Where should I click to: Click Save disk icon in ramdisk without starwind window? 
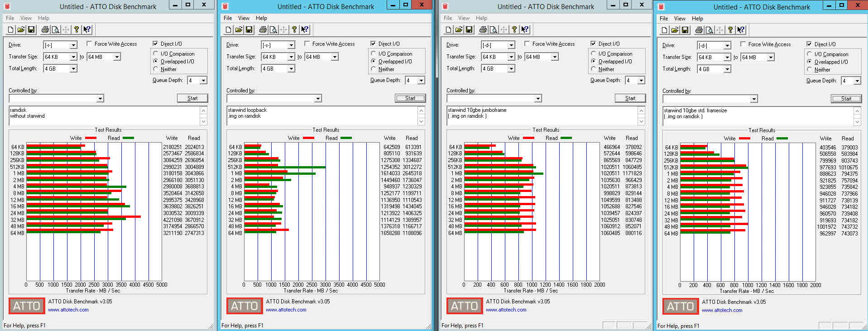coord(31,29)
